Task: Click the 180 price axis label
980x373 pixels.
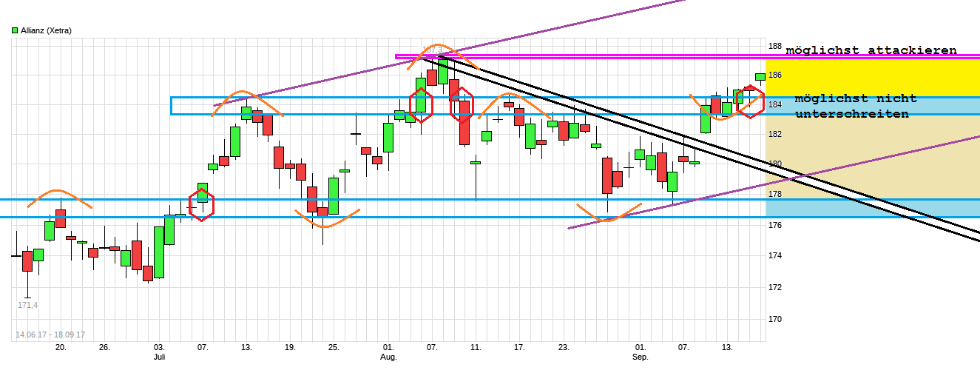Action: click(x=774, y=164)
